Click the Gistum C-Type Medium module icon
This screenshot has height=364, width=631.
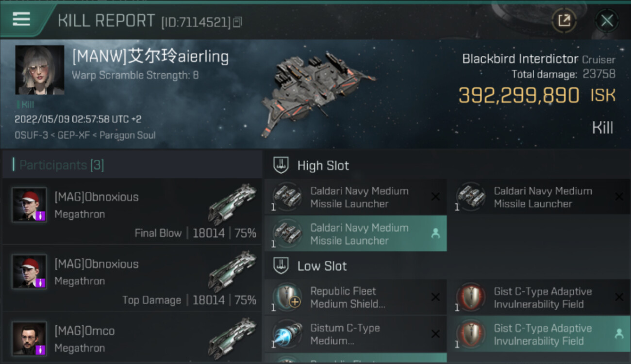tap(287, 334)
